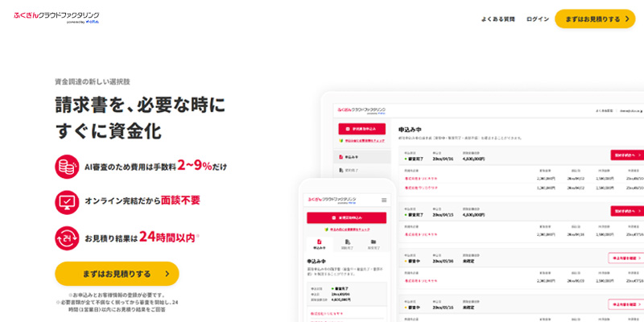Click the document checklist link in the desktop mockup sidebar

coord(361,140)
